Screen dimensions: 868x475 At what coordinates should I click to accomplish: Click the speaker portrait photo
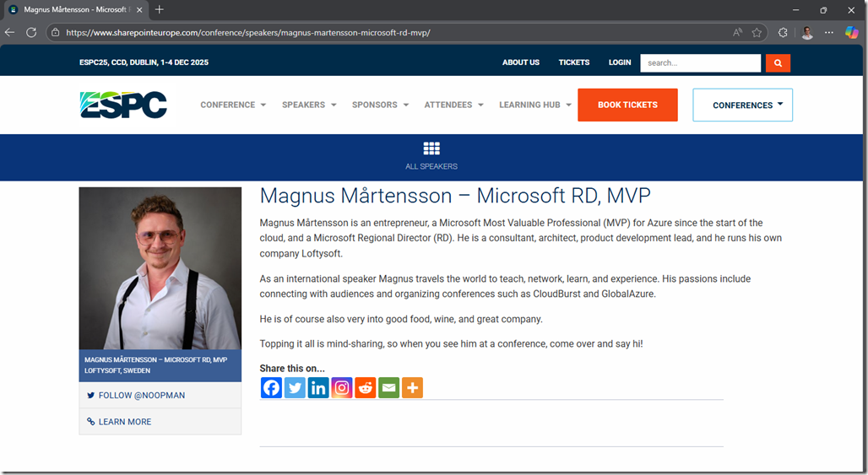click(x=160, y=268)
